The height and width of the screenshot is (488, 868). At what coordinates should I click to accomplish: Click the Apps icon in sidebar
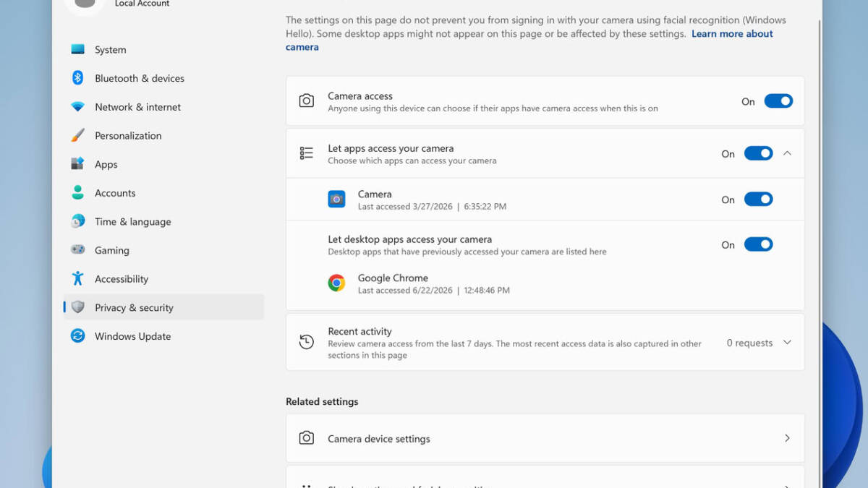pyautogui.click(x=78, y=164)
